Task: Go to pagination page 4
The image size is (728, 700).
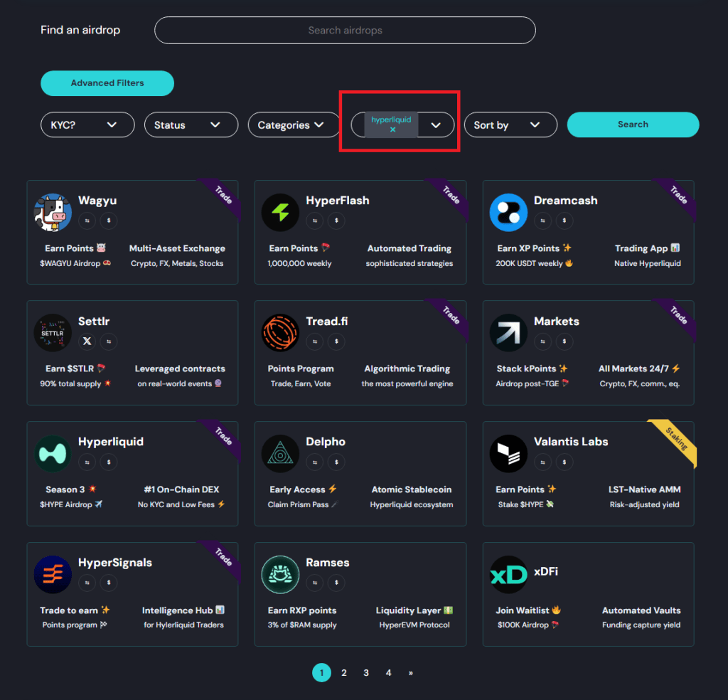Action: [389, 672]
